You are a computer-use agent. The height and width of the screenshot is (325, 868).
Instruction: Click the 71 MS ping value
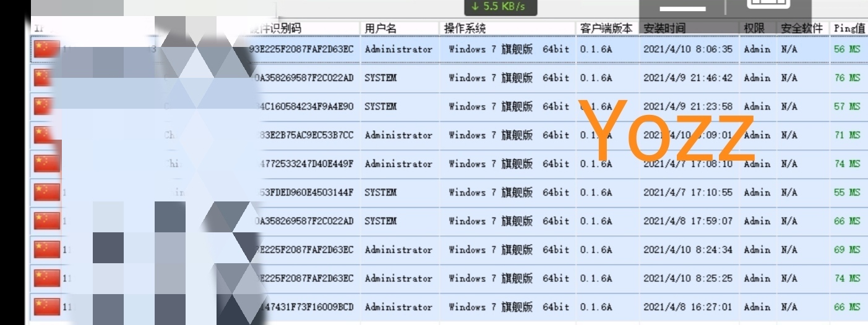tap(847, 135)
